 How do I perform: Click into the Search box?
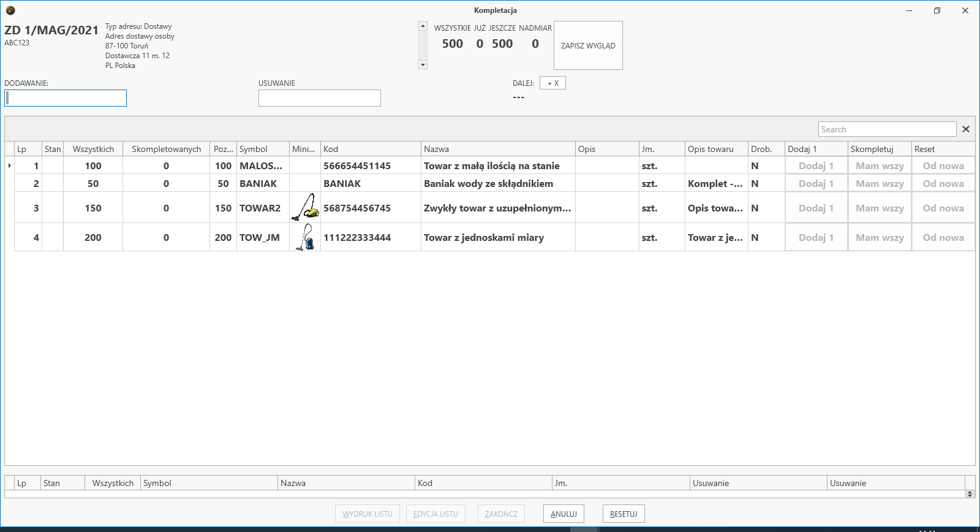click(x=887, y=129)
